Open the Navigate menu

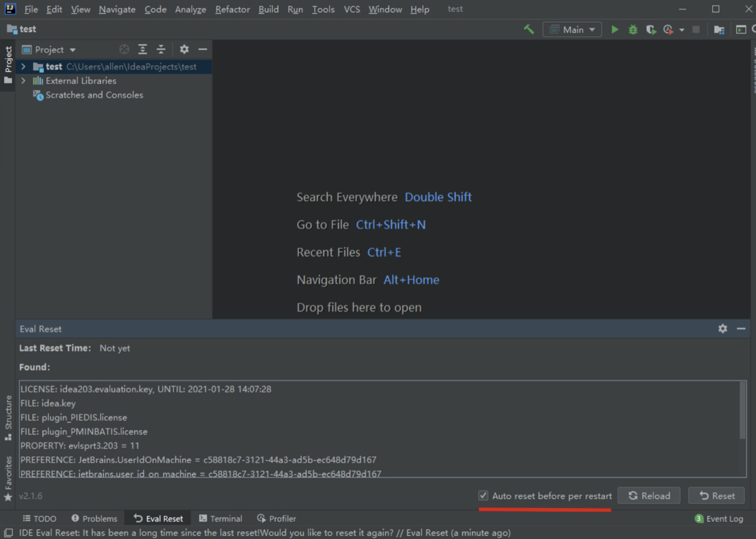click(117, 9)
